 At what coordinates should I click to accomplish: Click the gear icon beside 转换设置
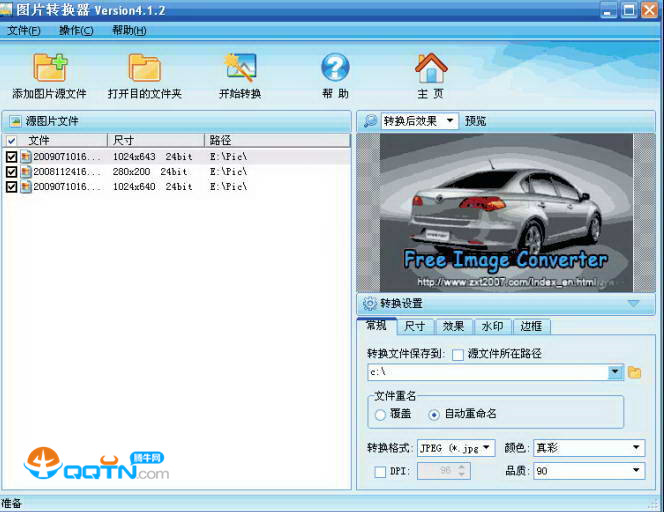tap(369, 303)
